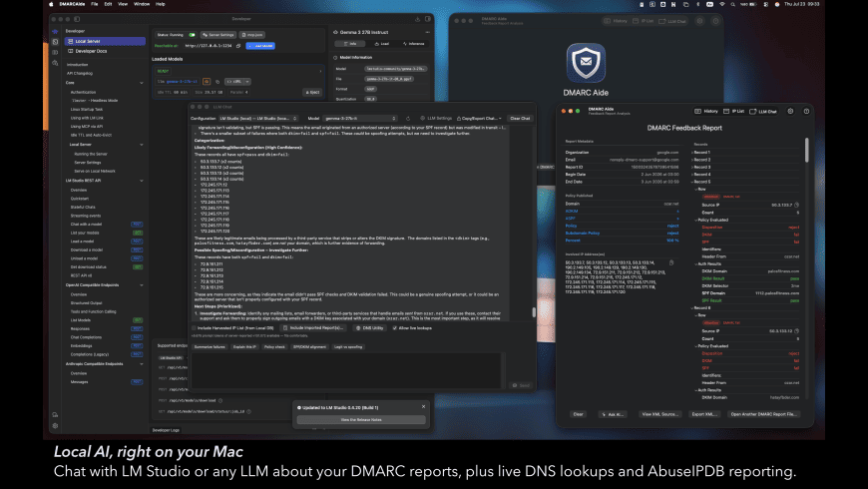
Task: Open downloads icon in LM Studio titlebar
Action: [417, 19]
